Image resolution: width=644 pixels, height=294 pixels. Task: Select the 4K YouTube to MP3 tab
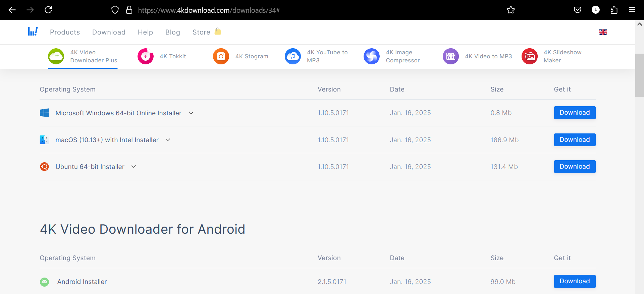(317, 56)
